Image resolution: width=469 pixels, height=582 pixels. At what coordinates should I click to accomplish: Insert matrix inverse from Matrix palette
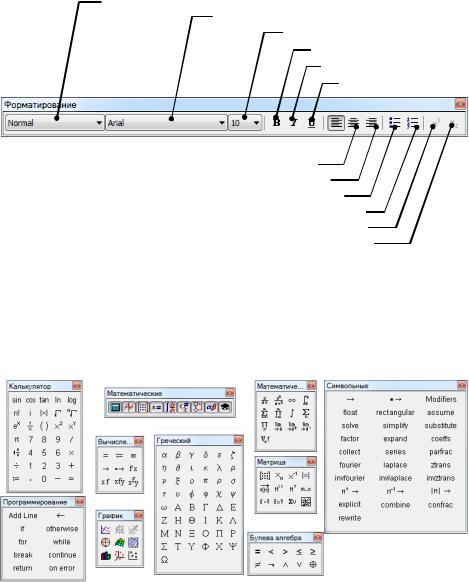(x=292, y=476)
